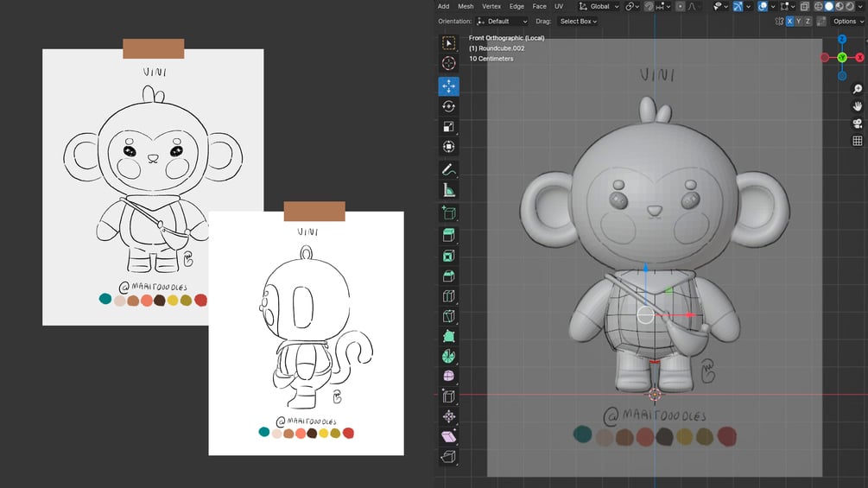Open the proportional falloff dropdown
Viewport: 868px width, 488px height.
pos(694,6)
